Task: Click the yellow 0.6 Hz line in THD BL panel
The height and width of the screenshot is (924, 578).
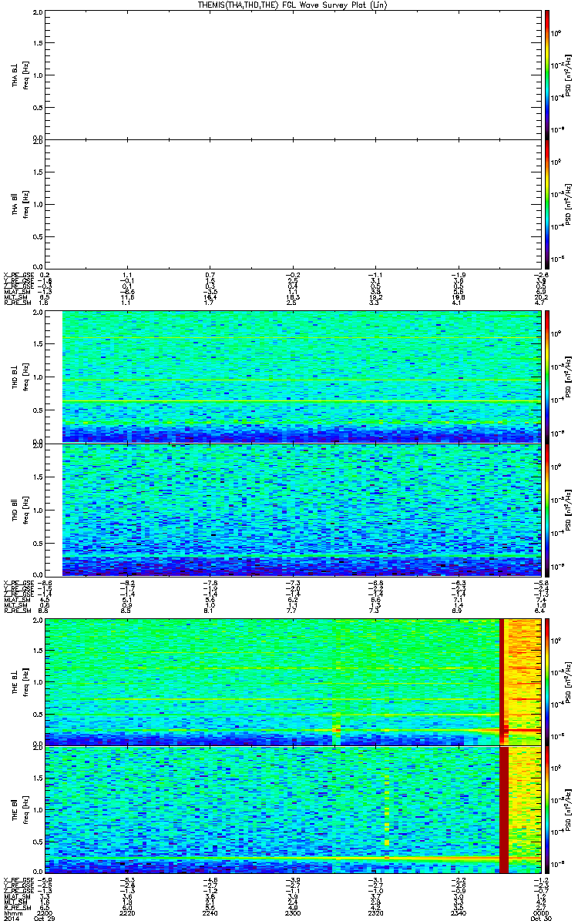Action: click(301, 401)
